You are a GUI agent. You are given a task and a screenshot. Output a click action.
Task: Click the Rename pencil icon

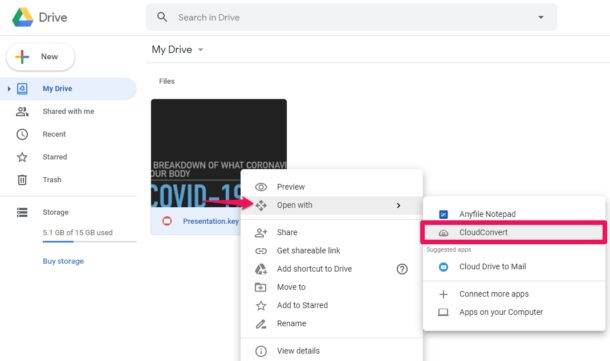point(261,324)
